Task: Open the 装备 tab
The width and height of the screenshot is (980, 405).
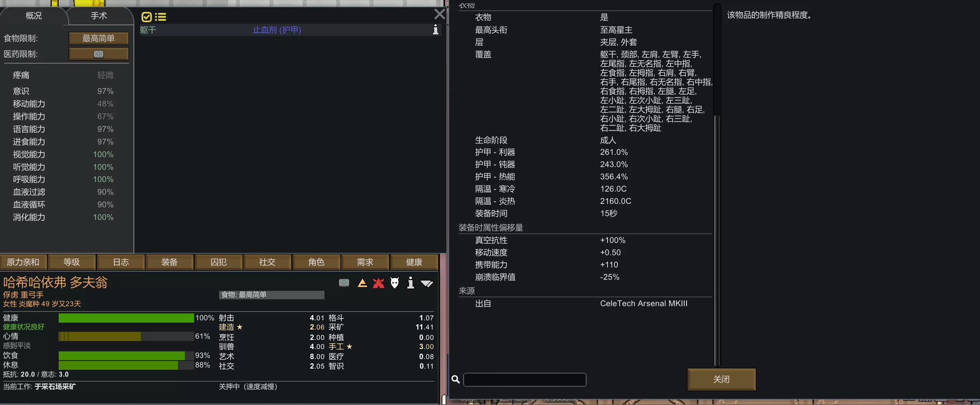Action: (x=169, y=262)
